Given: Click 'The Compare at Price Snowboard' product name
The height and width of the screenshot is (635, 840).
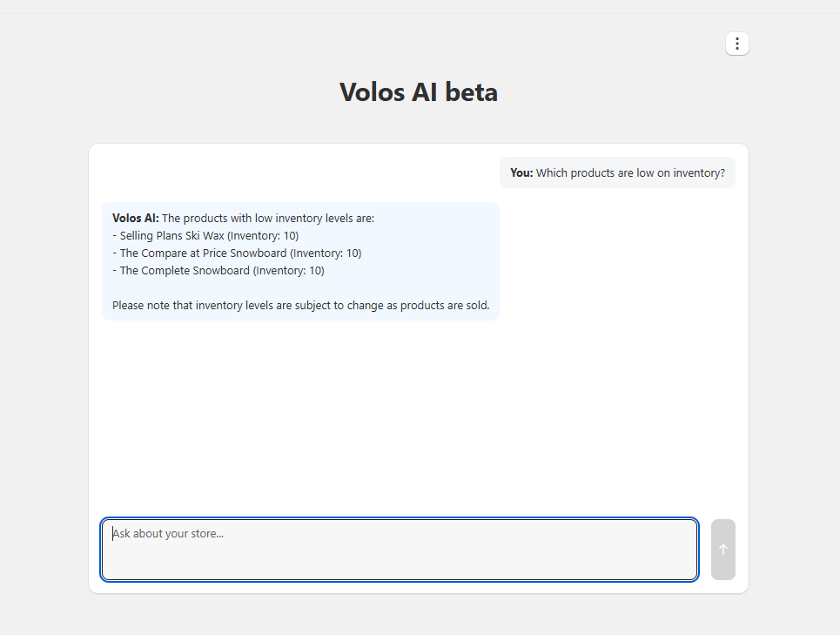Looking at the screenshot, I should [203, 253].
